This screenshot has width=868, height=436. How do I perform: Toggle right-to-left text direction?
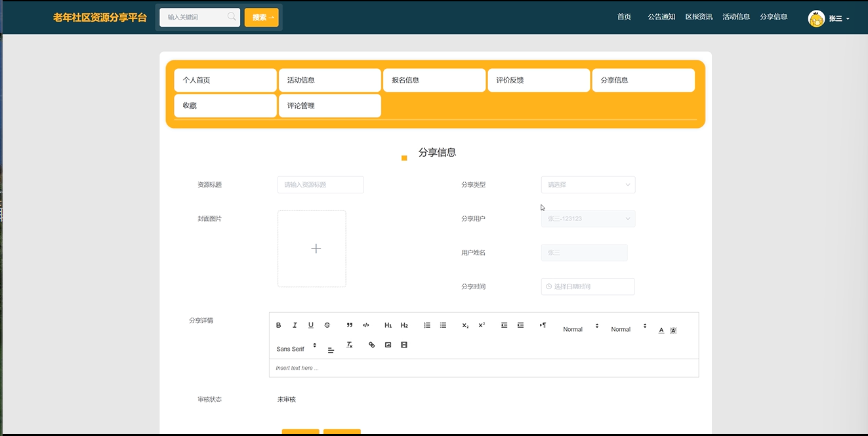pos(543,325)
